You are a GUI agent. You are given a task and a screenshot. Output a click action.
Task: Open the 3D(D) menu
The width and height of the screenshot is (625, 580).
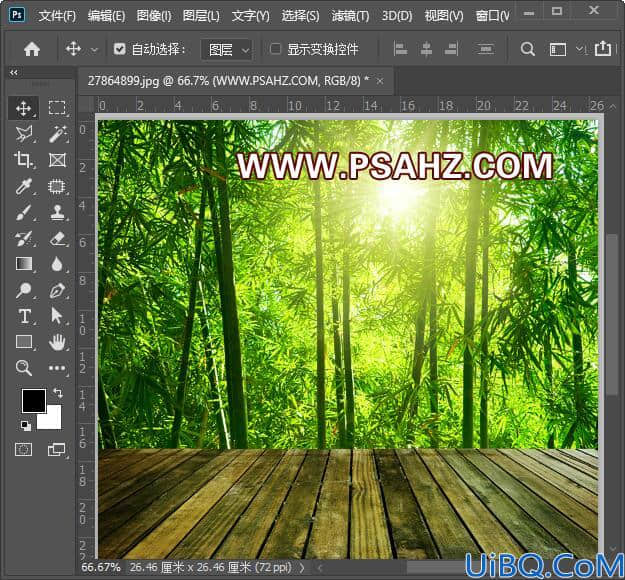click(x=397, y=16)
